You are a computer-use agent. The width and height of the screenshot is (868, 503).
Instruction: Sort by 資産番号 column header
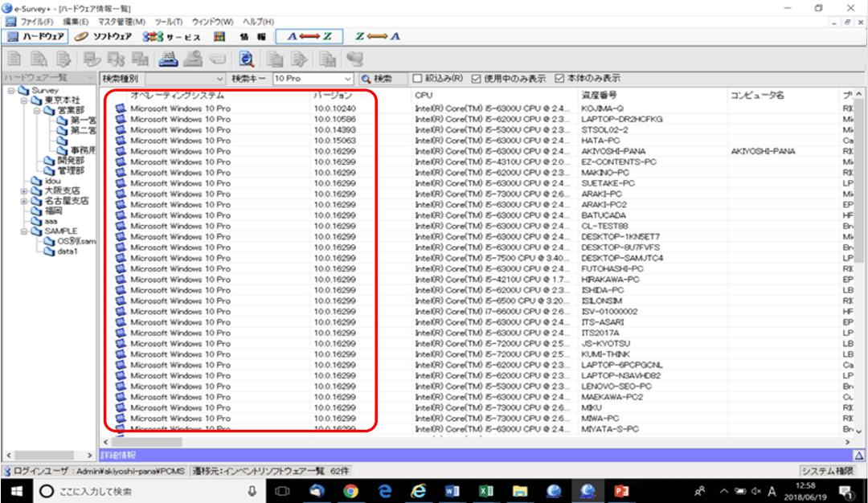coord(599,95)
